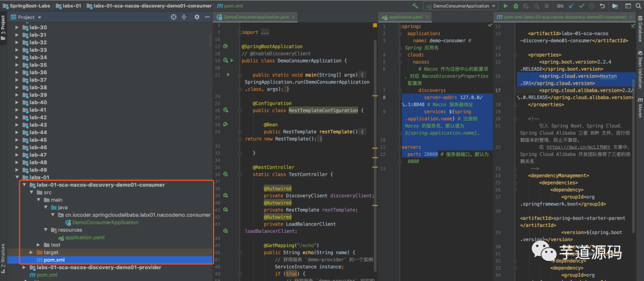This screenshot has height=281, width=644.
Task: Open the Project view selector dropdown
Action: pos(26,17)
